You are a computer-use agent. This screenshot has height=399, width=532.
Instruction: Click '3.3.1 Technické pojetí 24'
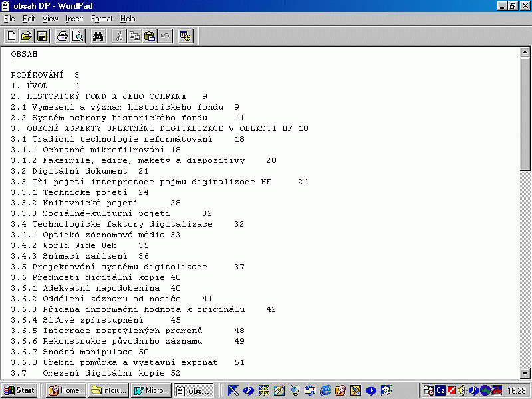coord(80,192)
